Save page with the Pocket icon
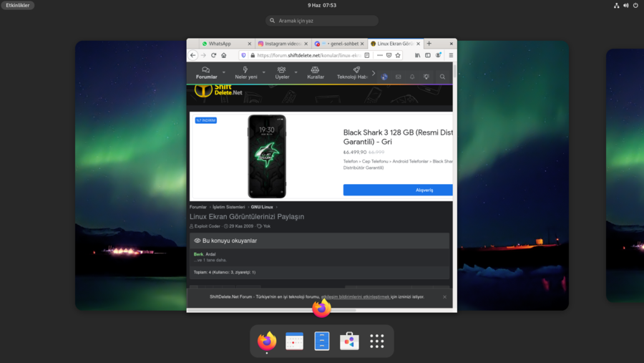This screenshot has width=644, height=363. click(x=389, y=55)
